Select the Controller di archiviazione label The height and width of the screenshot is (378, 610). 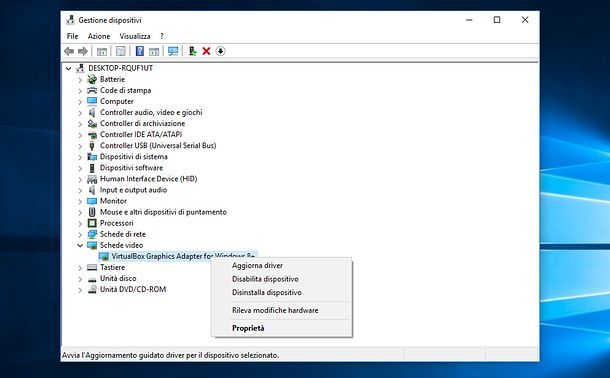[x=142, y=124]
